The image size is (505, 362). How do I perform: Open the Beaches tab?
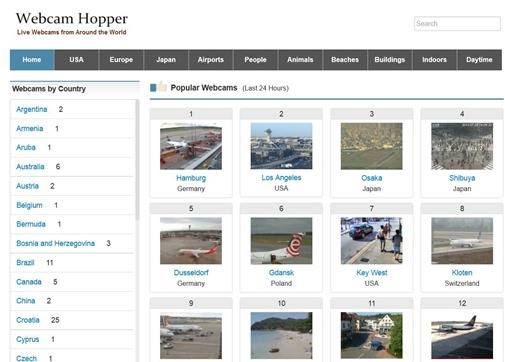(345, 60)
